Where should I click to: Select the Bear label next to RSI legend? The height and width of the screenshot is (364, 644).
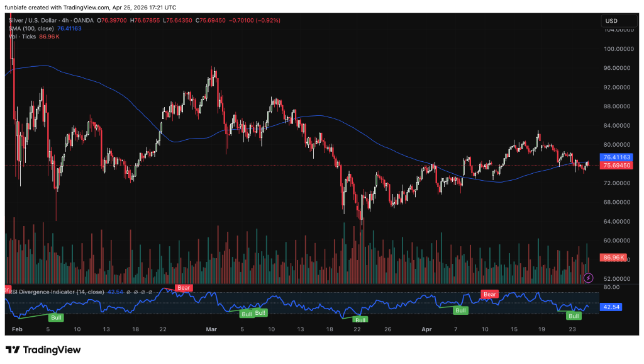184,288
